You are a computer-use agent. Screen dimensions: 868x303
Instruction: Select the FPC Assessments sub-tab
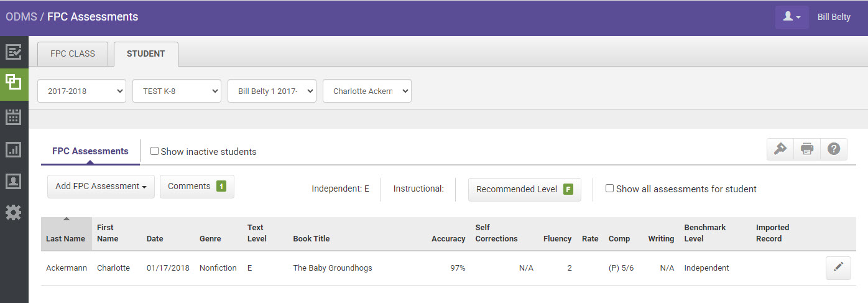(91, 151)
